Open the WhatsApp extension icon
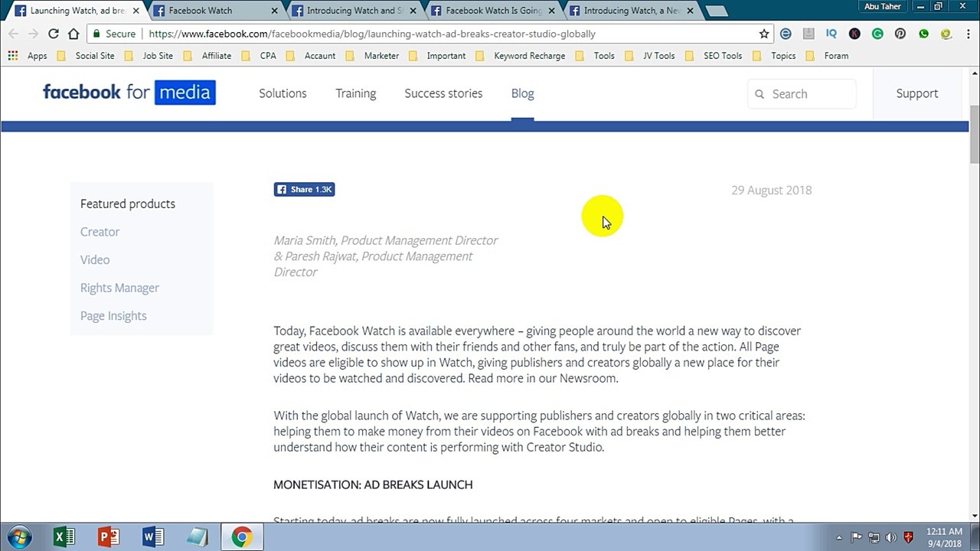This screenshot has height=551, width=980. 923,34
